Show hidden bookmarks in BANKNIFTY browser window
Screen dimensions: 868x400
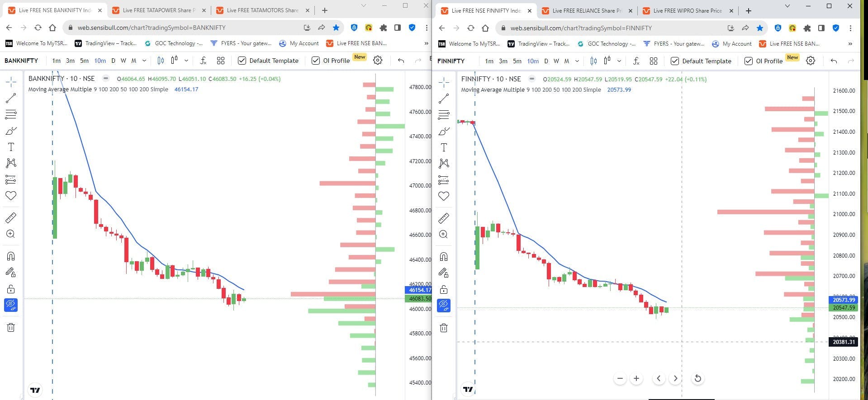pyautogui.click(x=426, y=43)
